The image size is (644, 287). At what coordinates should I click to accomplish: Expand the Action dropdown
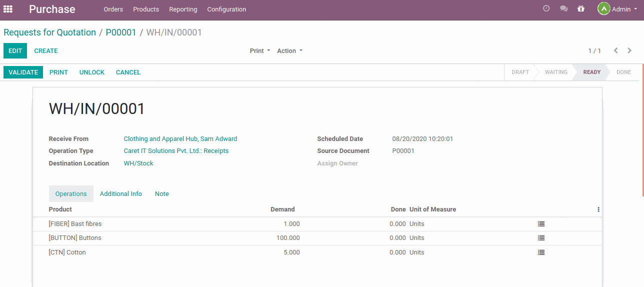tap(289, 51)
